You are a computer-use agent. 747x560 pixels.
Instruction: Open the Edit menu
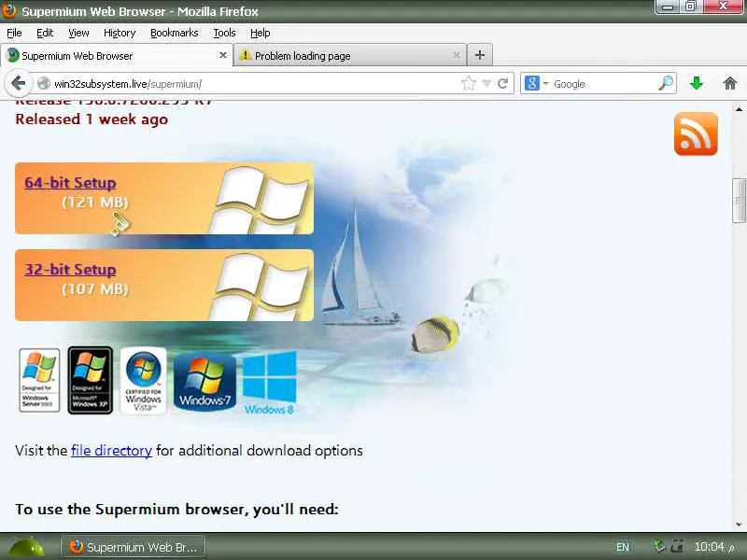[x=45, y=33]
